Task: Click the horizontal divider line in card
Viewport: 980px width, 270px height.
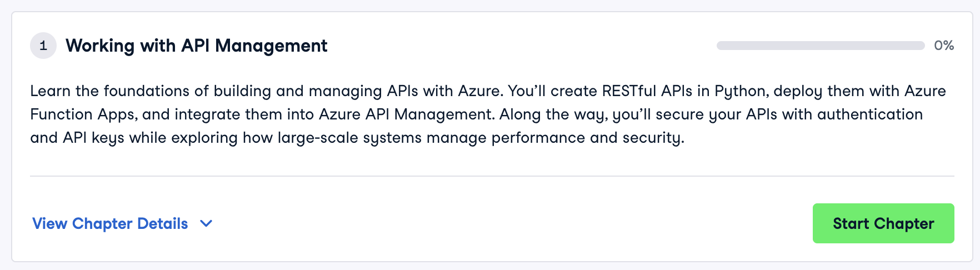Action: click(x=492, y=176)
